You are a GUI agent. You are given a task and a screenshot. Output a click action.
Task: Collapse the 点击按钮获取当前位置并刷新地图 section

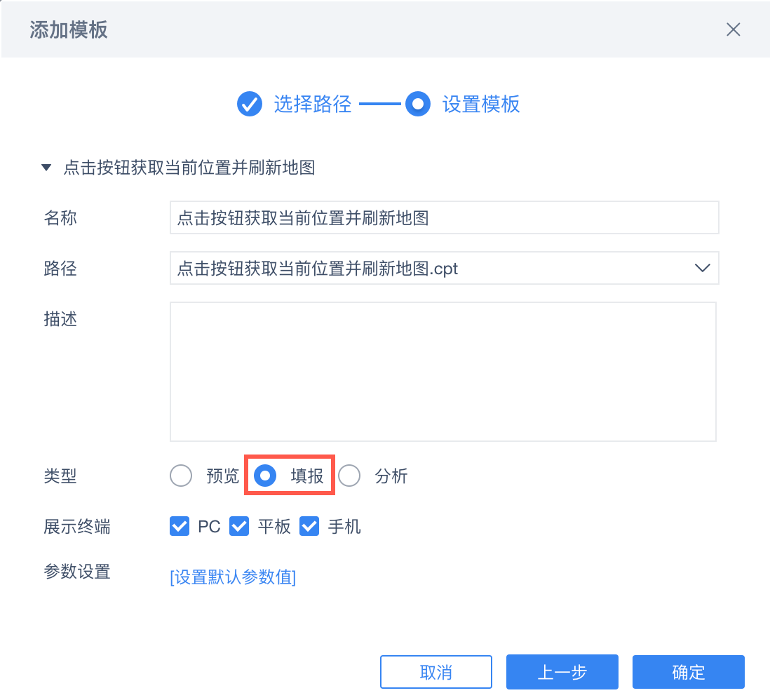point(46,168)
